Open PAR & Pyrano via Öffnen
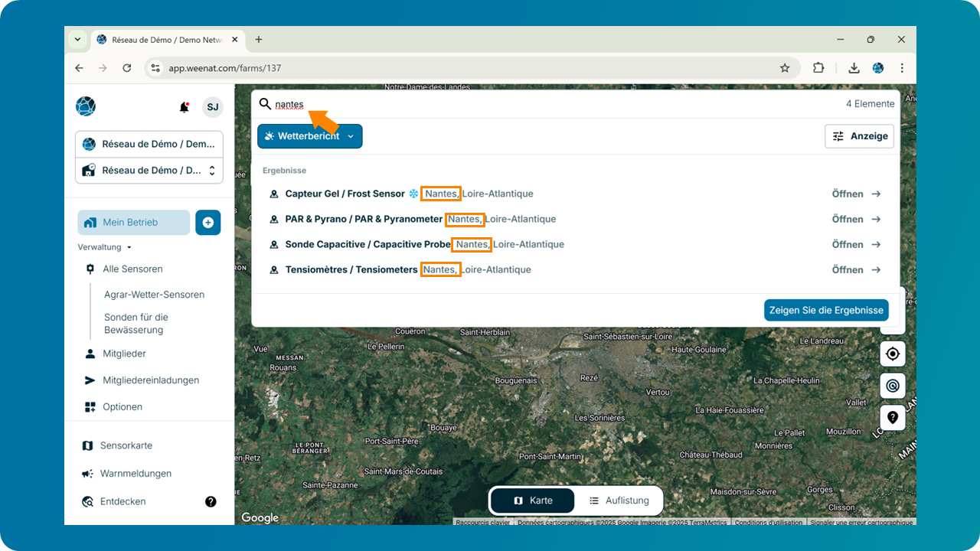The height and width of the screenshot is (551, 980). [856, 219]
